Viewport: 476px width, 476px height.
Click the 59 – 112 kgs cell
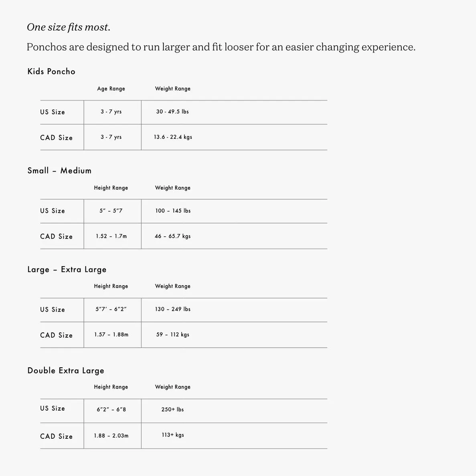point(173,334)
